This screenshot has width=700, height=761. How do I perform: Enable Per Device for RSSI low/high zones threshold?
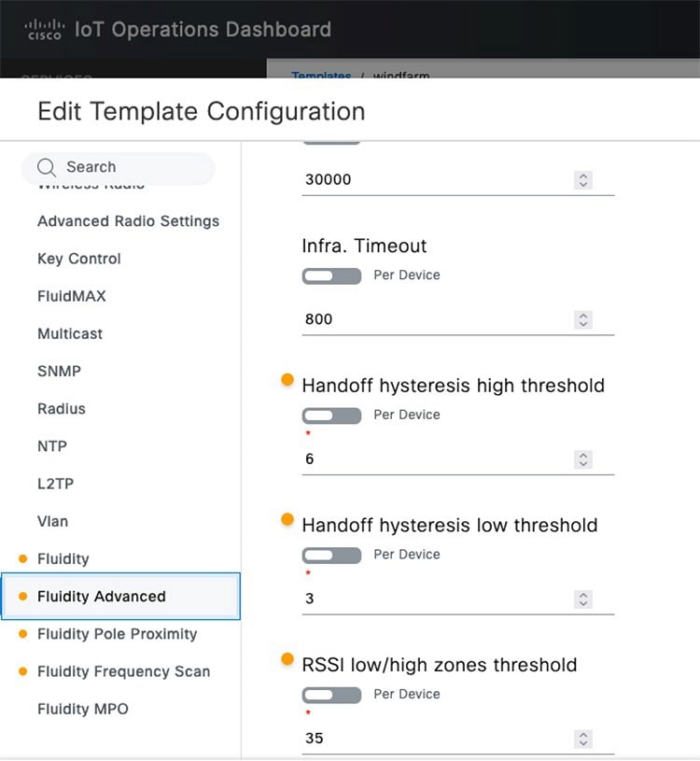pyautogui.click(x=331, y=695)
